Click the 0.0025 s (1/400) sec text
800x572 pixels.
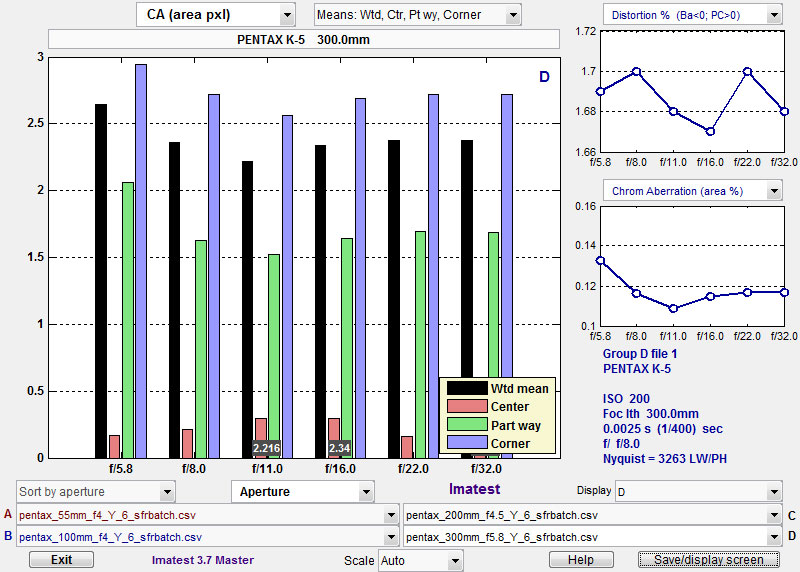[x=663, y=429]
